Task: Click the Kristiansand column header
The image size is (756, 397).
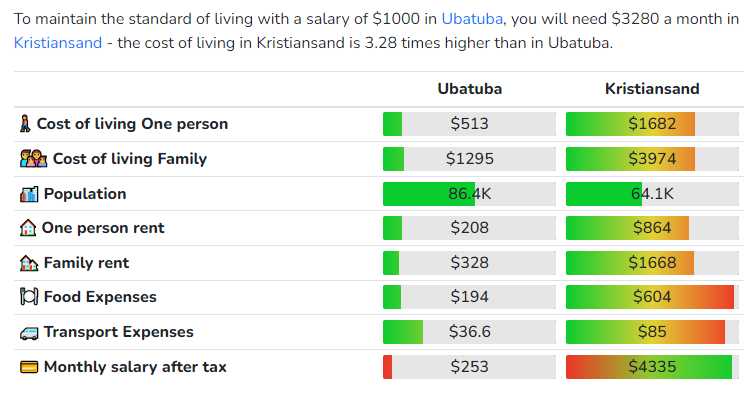Action: (x=652, y=89)
